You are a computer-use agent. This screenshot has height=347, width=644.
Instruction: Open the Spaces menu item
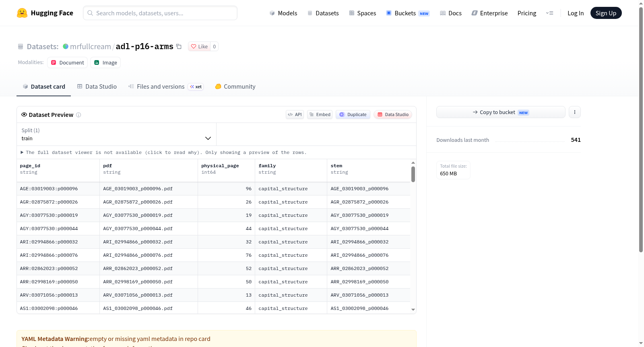click(x=362, y=13)
